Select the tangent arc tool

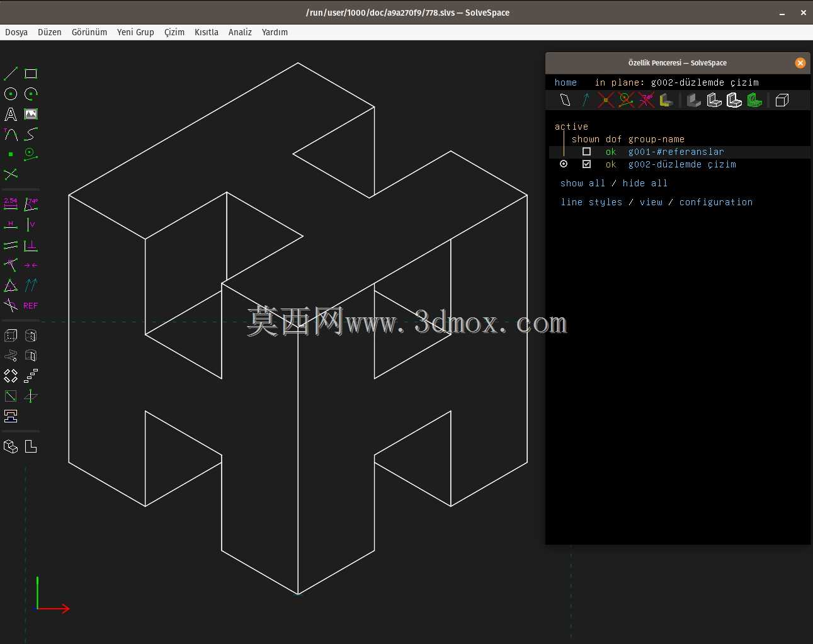(11, 134)
